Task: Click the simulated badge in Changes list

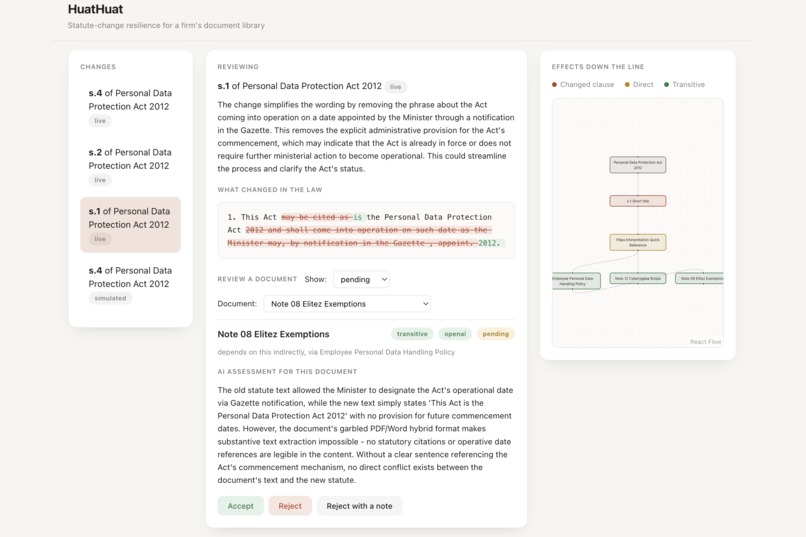Action: (x=110, y=298)
